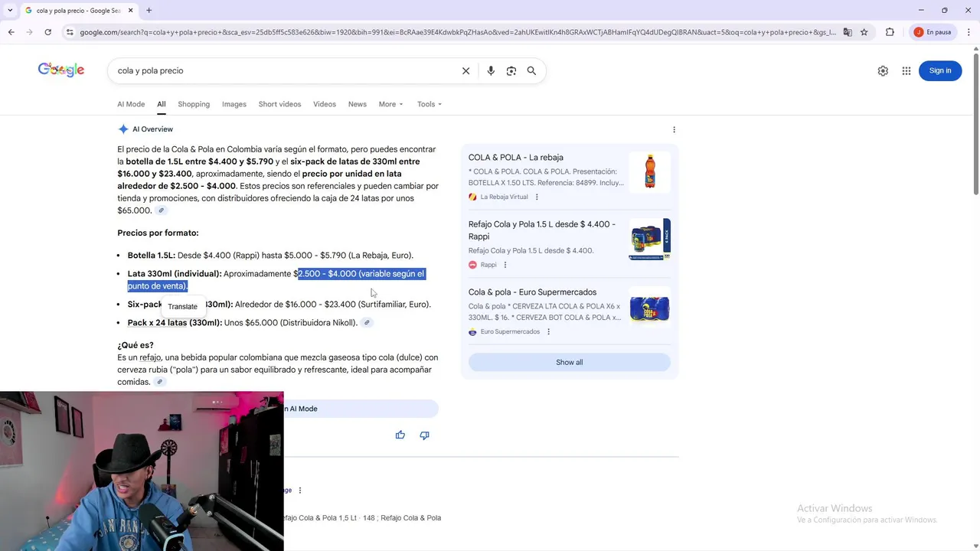
Task: Open the Videos tab
Action: (325, 104)
